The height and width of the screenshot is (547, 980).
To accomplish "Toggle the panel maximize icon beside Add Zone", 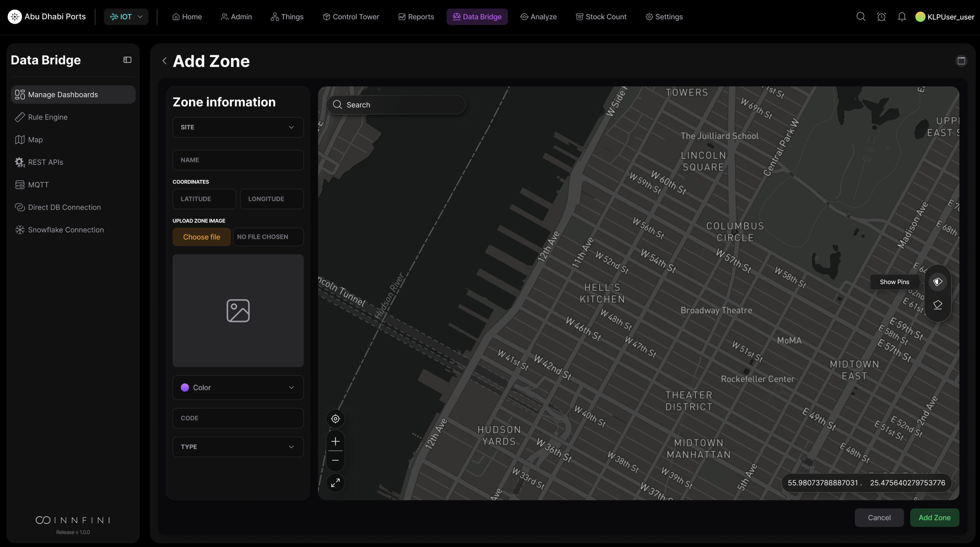I will [x=961, y=61].
